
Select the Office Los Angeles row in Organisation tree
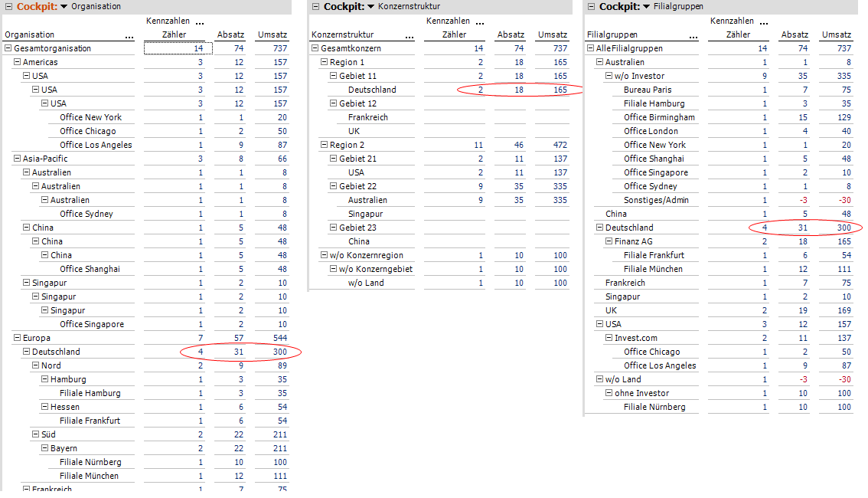coord(95,145)
